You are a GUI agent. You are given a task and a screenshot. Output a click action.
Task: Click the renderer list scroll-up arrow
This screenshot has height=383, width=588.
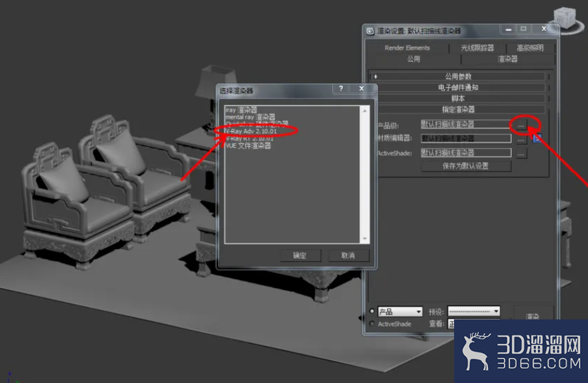(364, 110)
